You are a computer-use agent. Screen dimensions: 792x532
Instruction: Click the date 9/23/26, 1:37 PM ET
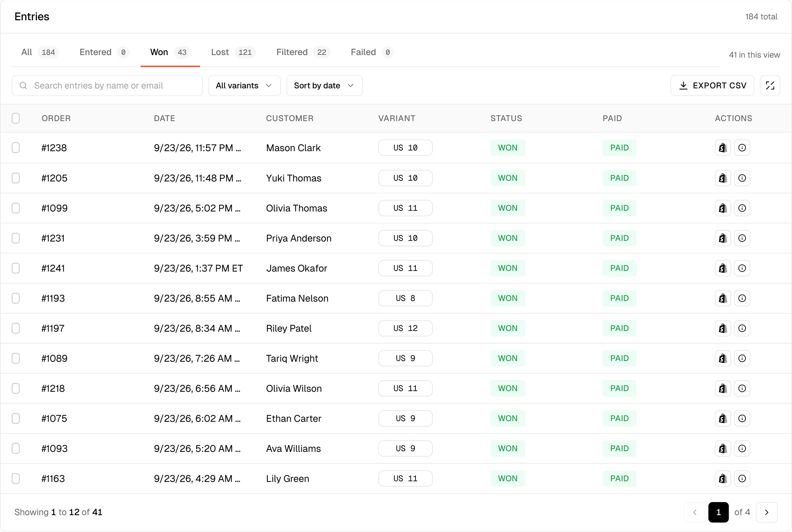[198, 268]
